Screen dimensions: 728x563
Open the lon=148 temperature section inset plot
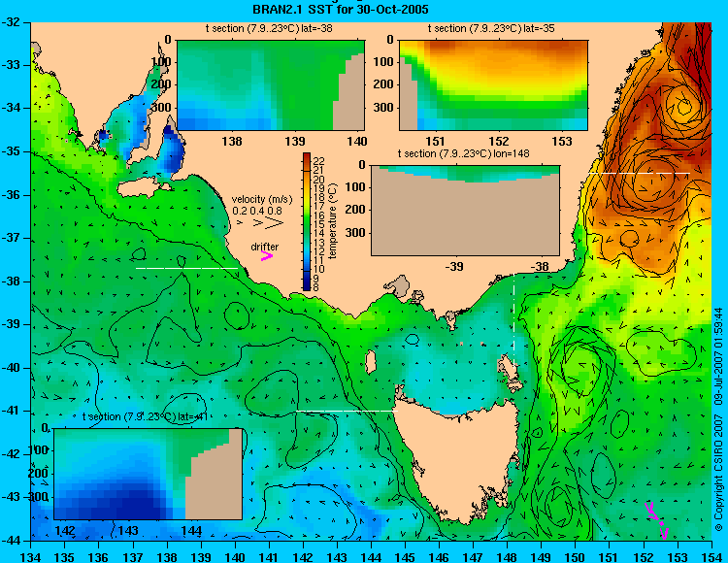(465, 211)
